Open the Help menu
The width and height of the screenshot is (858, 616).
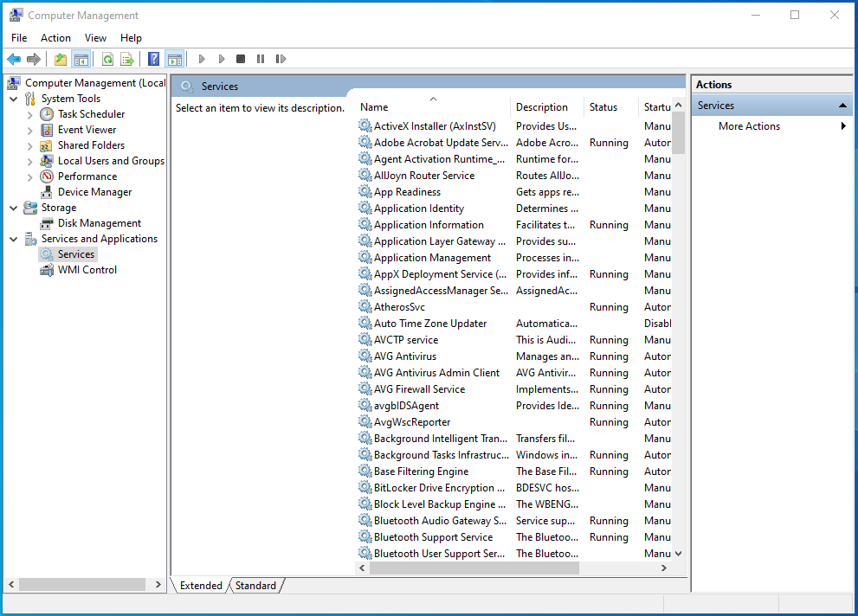[132, 38]
